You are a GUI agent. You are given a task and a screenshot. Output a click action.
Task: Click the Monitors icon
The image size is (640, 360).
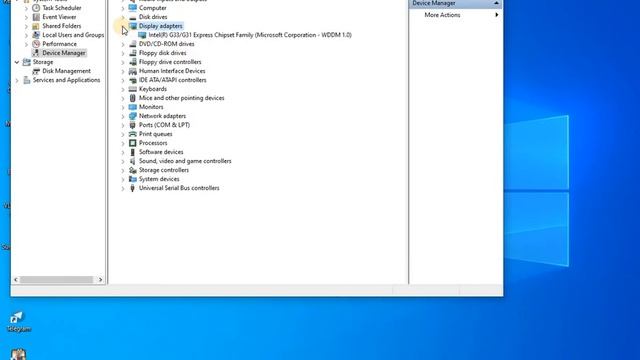click(133, 107)
